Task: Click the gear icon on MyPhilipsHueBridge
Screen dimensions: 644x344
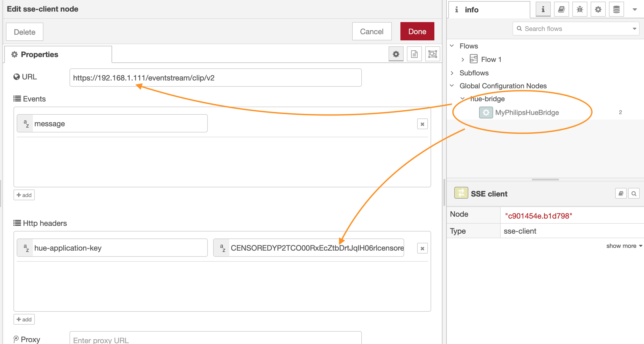Action: (486, 112)
